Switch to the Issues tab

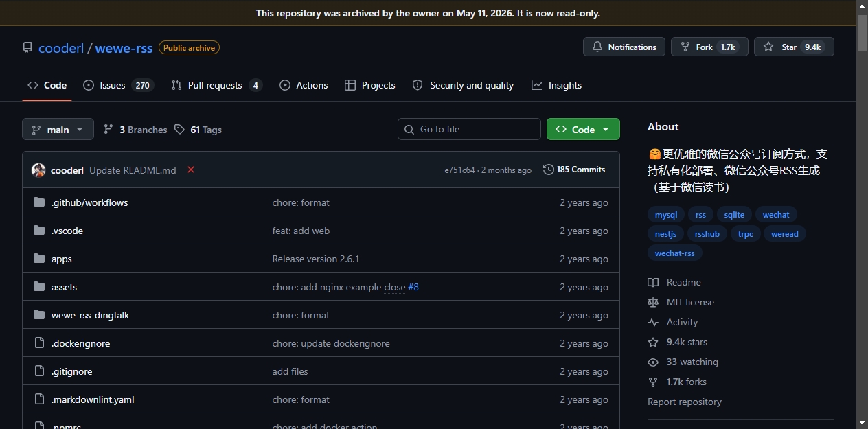pyautogui.click(x=117, y=85)
